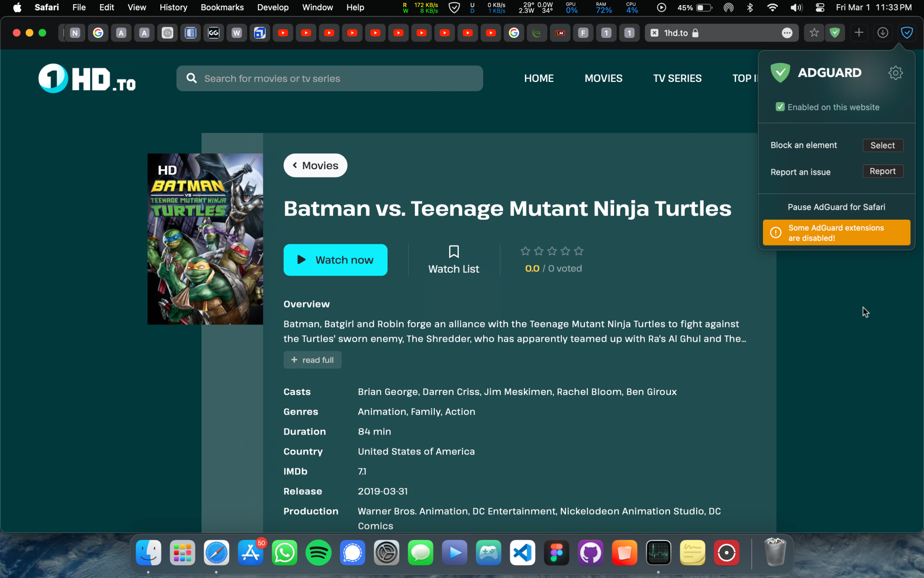The height and width of the screenshot is (578, 924).
Task: Stop loading with X in address bar
Action: click(654, 33)
